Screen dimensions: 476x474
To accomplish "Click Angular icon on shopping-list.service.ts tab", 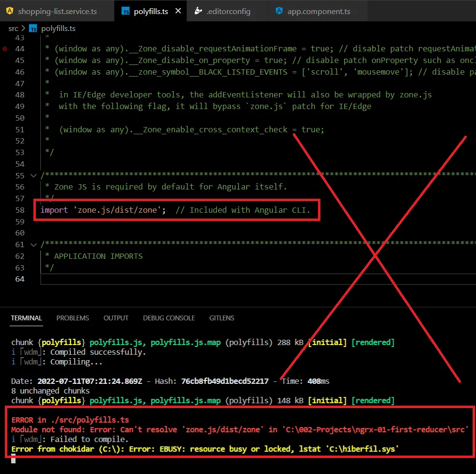I will click(10, 11).
